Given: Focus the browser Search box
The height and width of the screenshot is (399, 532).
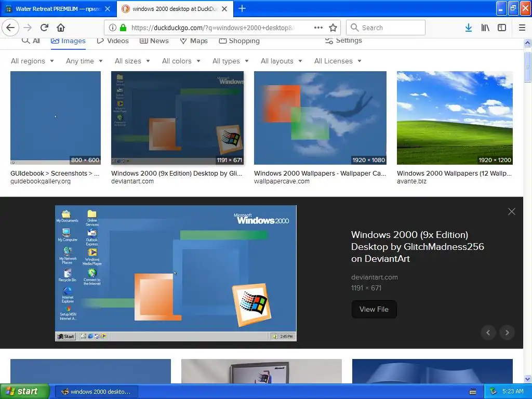Looking at the screenshot, I should [386, 28].
